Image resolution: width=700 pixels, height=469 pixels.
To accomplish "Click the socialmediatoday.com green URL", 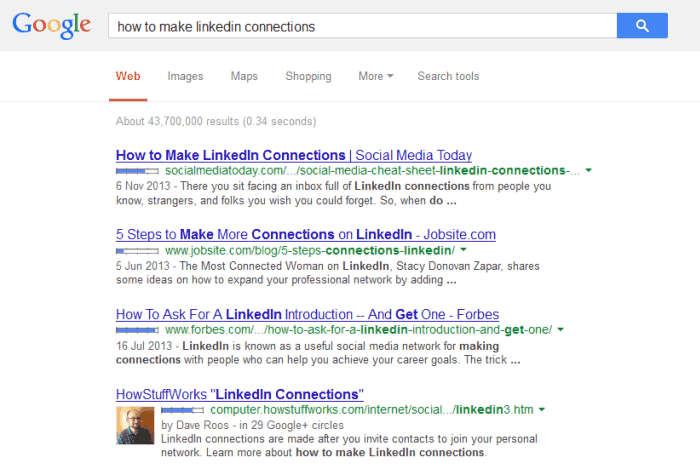I will [372, 170].
